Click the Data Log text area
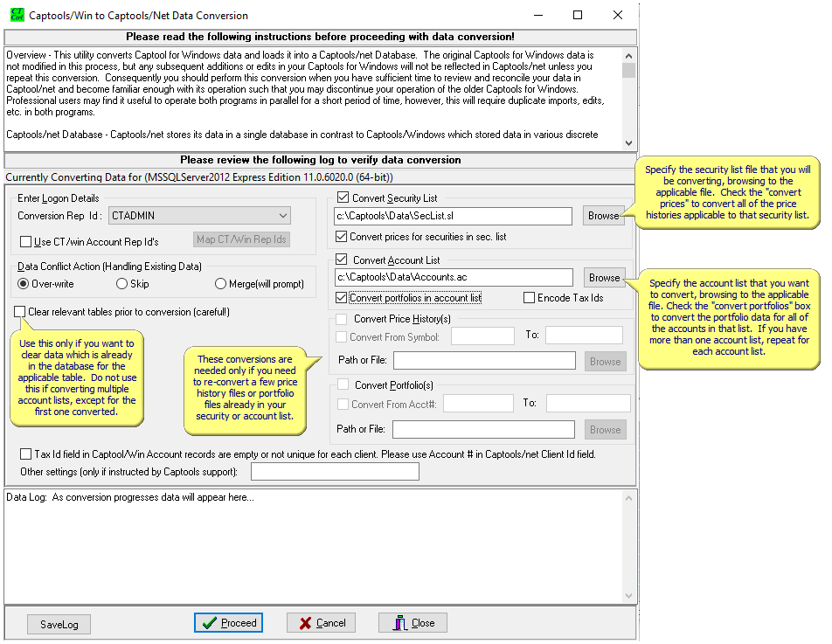 [313, 546]
